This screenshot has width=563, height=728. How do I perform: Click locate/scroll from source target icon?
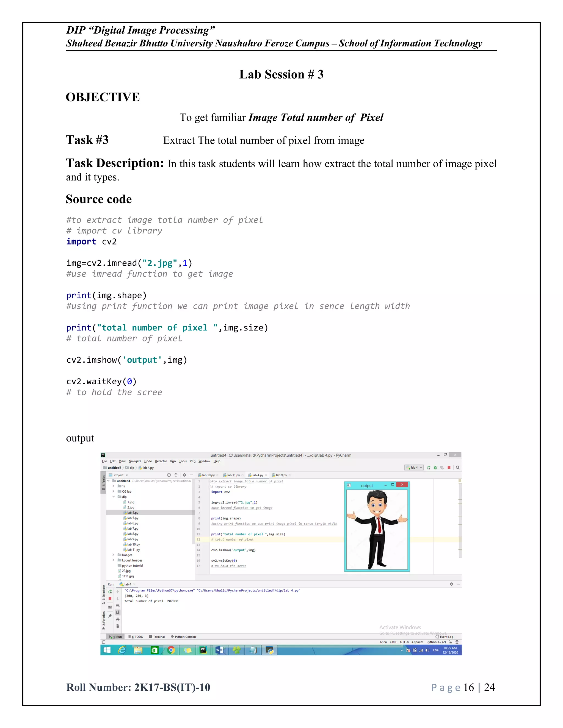[x=169, y=475]
